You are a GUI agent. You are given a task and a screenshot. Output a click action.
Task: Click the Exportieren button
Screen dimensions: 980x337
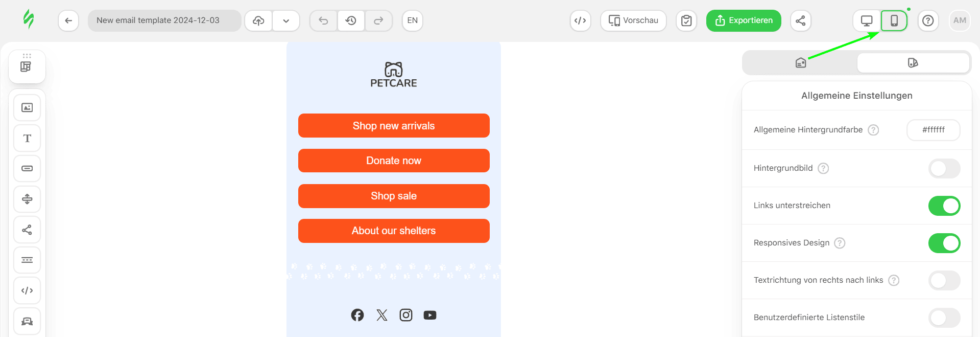tap(743, 21)
